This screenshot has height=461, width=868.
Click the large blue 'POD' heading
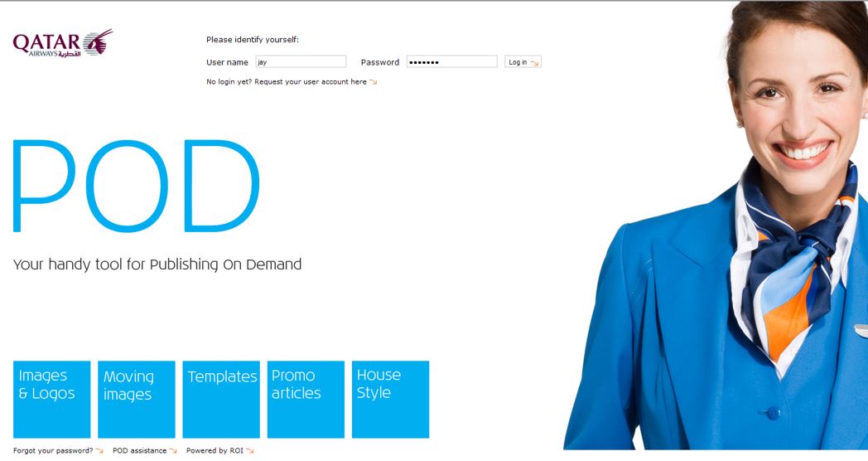point(137,186)
